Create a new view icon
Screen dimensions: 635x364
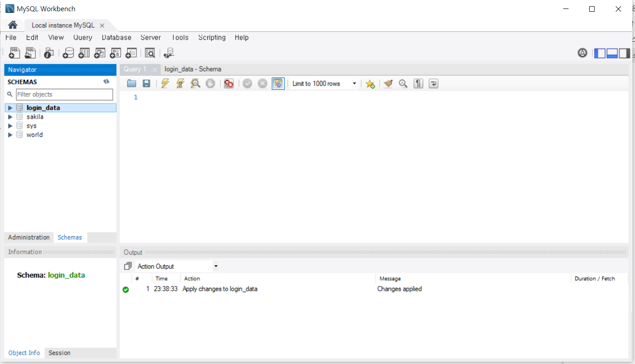99,53
